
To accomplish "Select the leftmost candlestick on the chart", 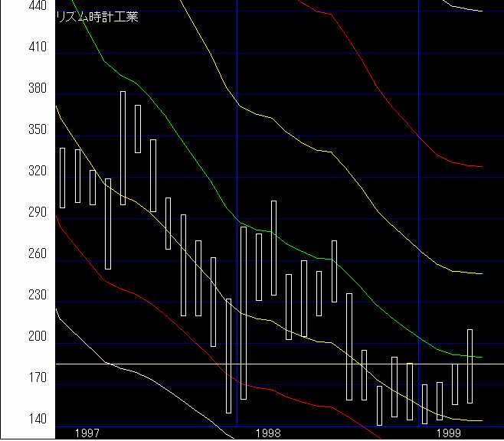I will point(62,178).
